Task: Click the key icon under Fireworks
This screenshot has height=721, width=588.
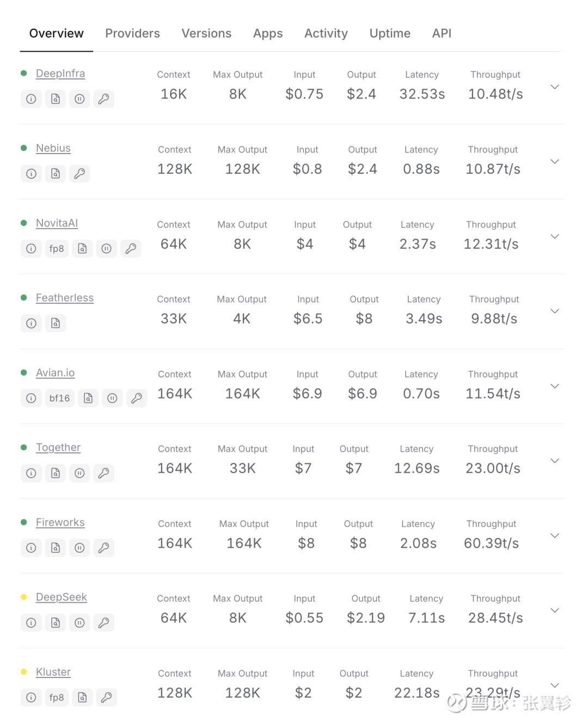Action: 103,548
